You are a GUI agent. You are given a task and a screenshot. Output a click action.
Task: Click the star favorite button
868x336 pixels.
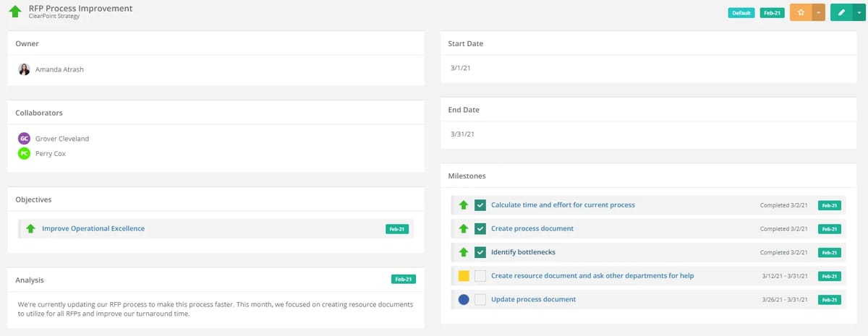click(x=801, y=12)
